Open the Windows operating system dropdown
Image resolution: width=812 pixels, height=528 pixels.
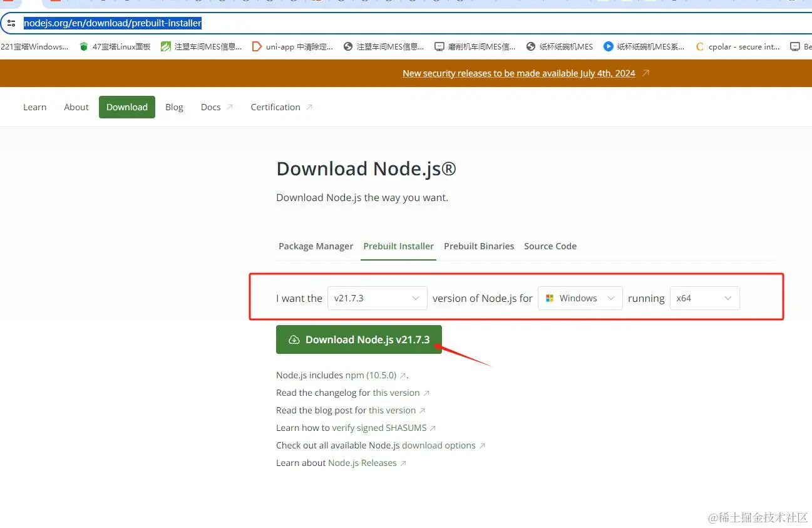pyautogui.click(x=580, y=298)
